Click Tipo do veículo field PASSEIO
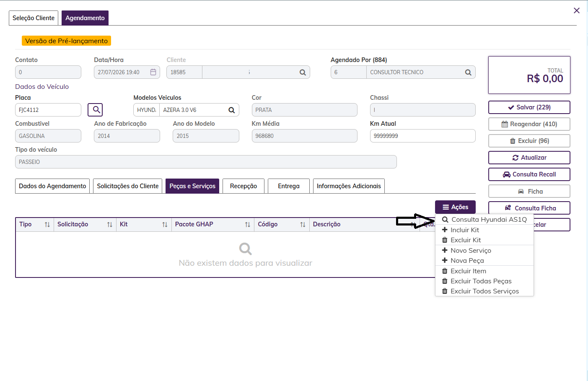 click(x=206, y=162)
